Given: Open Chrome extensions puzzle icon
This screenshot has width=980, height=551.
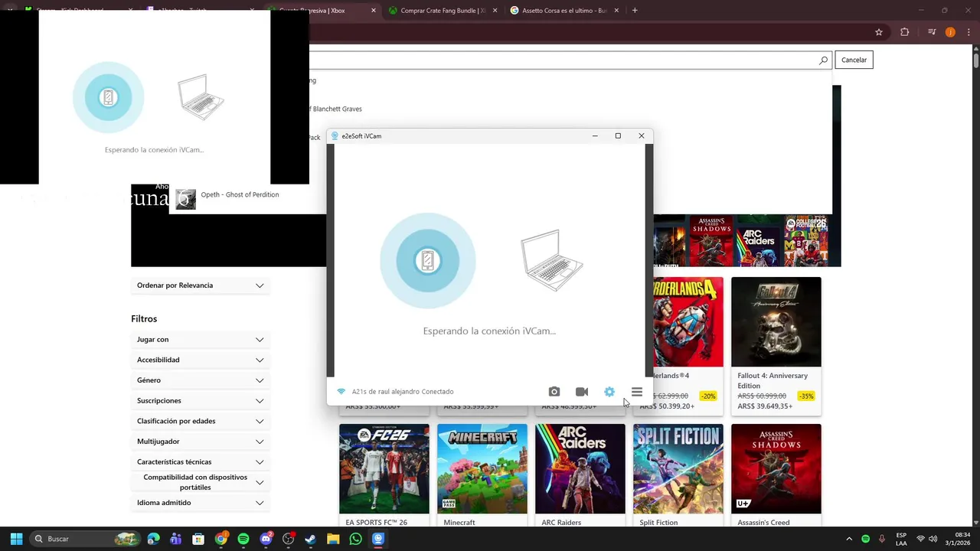Looking at the screenshot, I should pyautogui.click(x=905, y=32).
